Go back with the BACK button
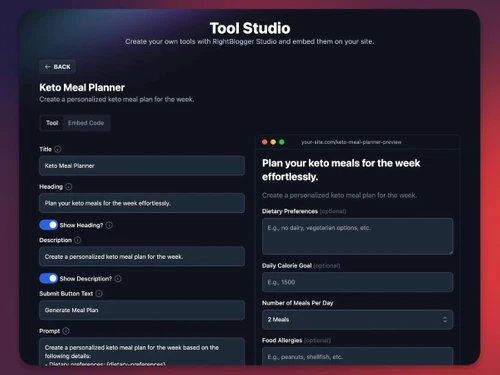Image resolution: width=500 pixels, height=375 pixels. (57, 67)
